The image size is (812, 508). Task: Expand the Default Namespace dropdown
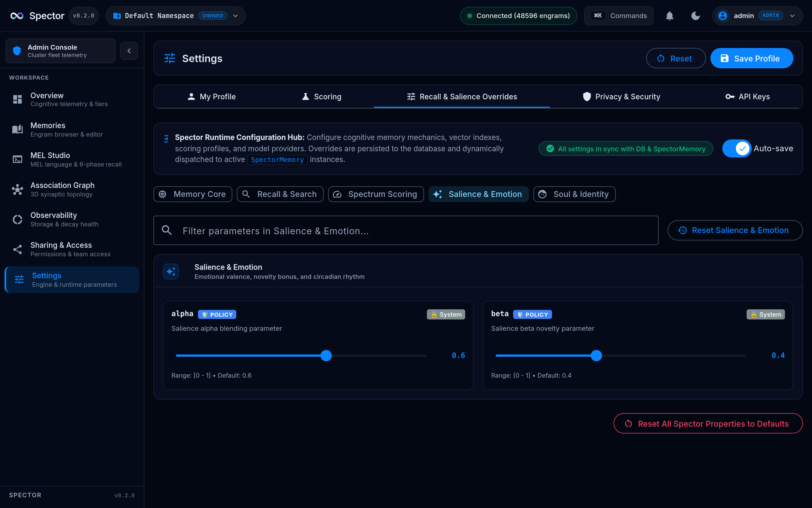click(235, 16)
